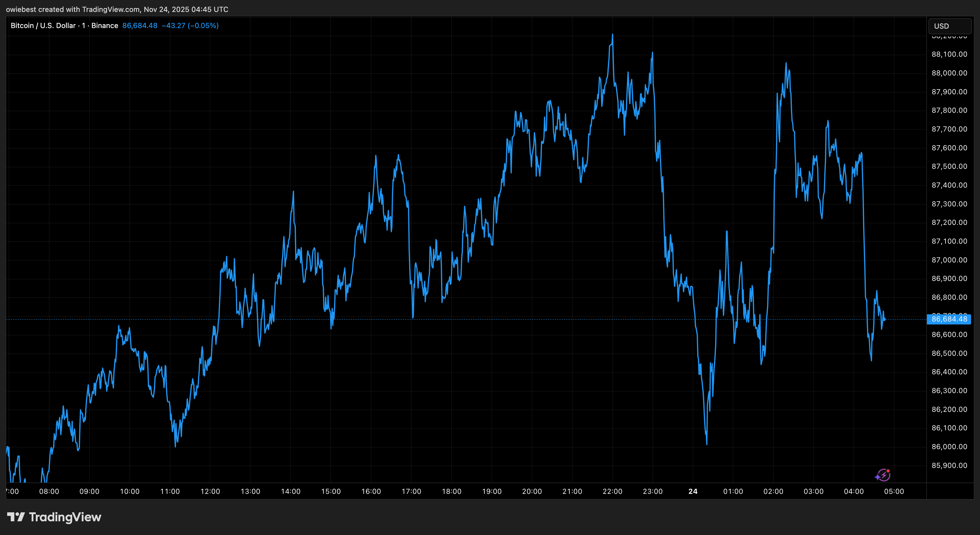Click the 08:00 time axis label
The width and height of the screenshot is (980, 535).
tap(49, 492)
